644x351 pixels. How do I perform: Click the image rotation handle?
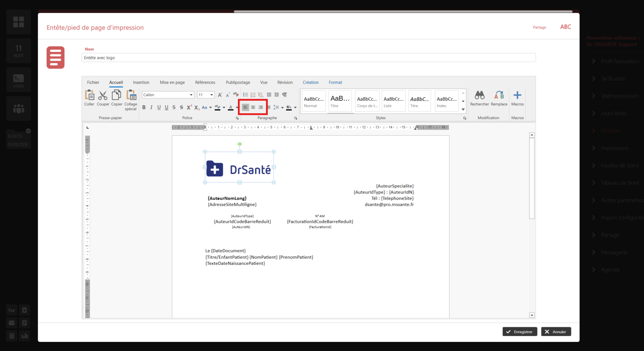pos(240,144)
